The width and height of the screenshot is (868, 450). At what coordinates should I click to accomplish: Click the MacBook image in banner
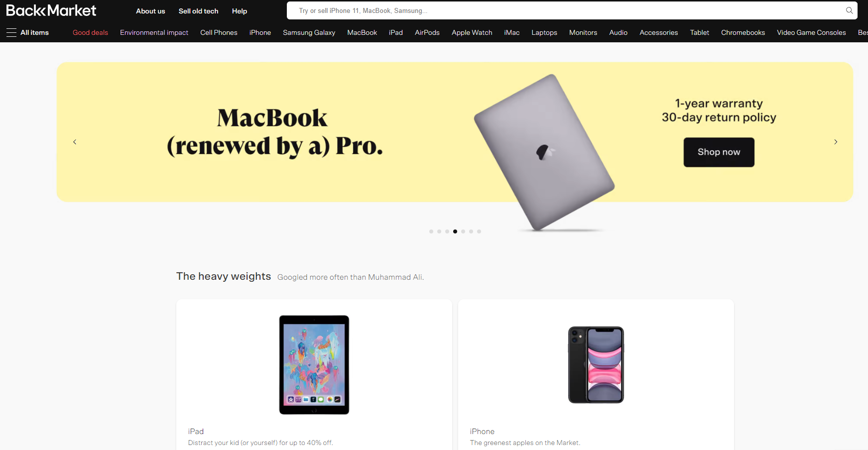pyautogui.click(x=544, y=153)
